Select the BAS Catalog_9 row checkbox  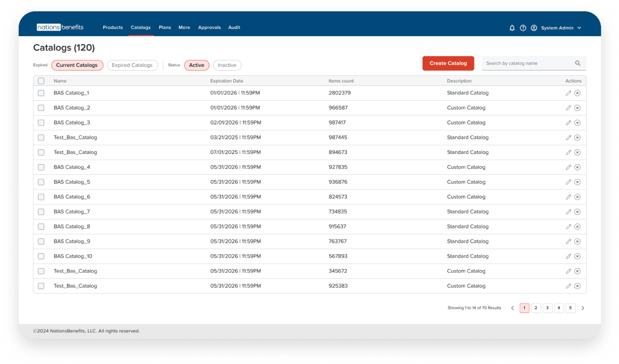(x=41, y=241)
